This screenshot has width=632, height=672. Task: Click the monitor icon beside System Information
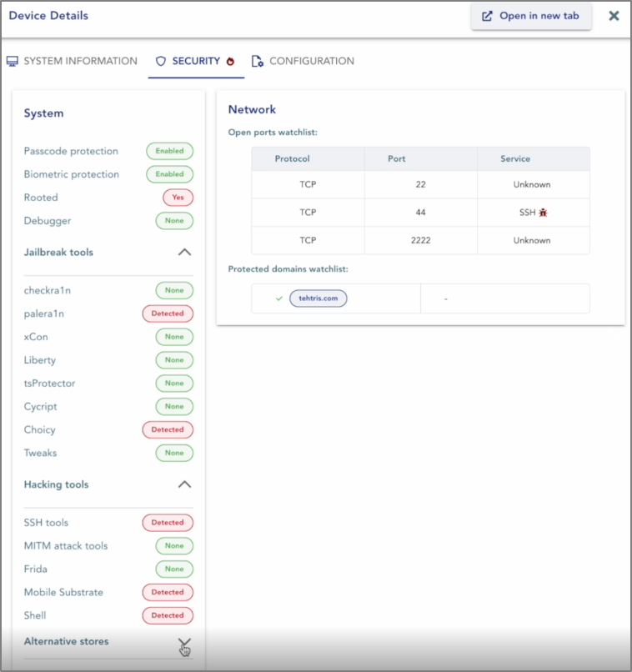tap(13, 62)
